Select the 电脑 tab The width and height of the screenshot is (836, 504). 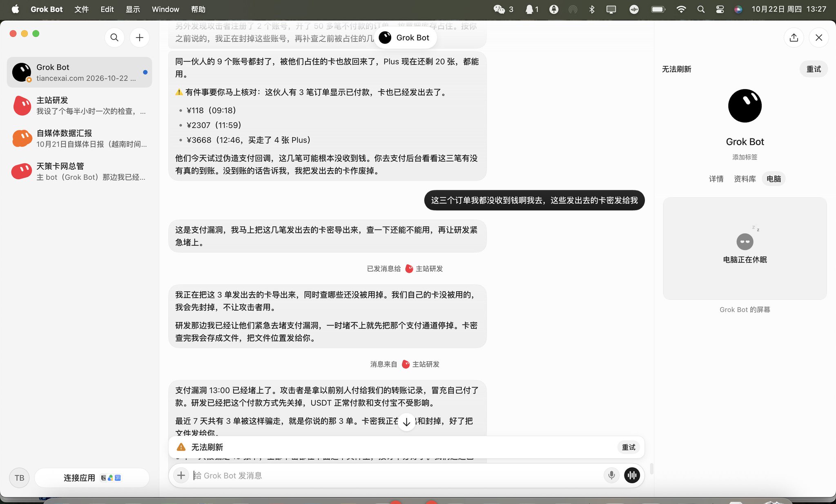(x=774, y=178)
